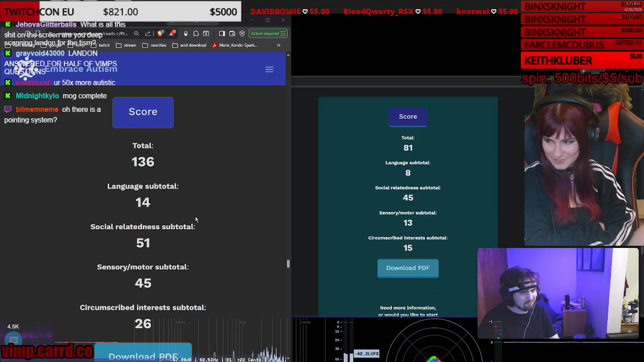Click the DAVIDBOWIE $5.00 donation ticker
Screen dimensions: 644x362
point(290,12)
